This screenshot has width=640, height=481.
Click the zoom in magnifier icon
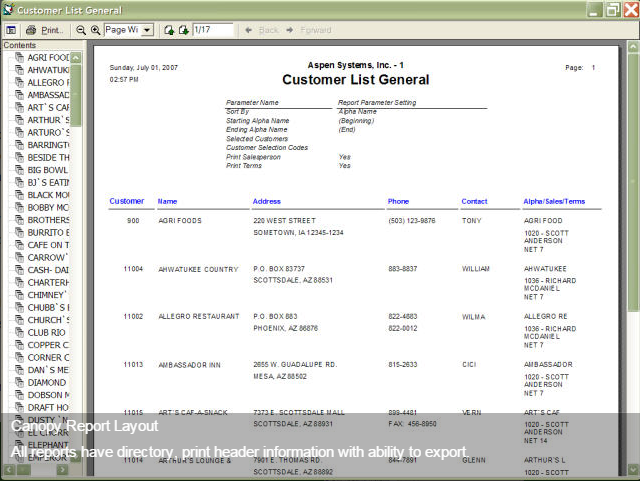click(x=96, y=30)
